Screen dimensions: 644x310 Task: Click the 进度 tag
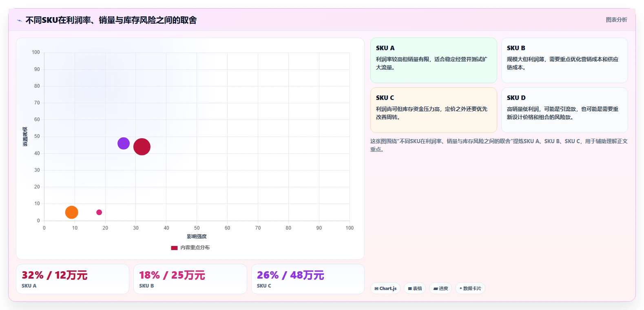click(x=440, y=288)
